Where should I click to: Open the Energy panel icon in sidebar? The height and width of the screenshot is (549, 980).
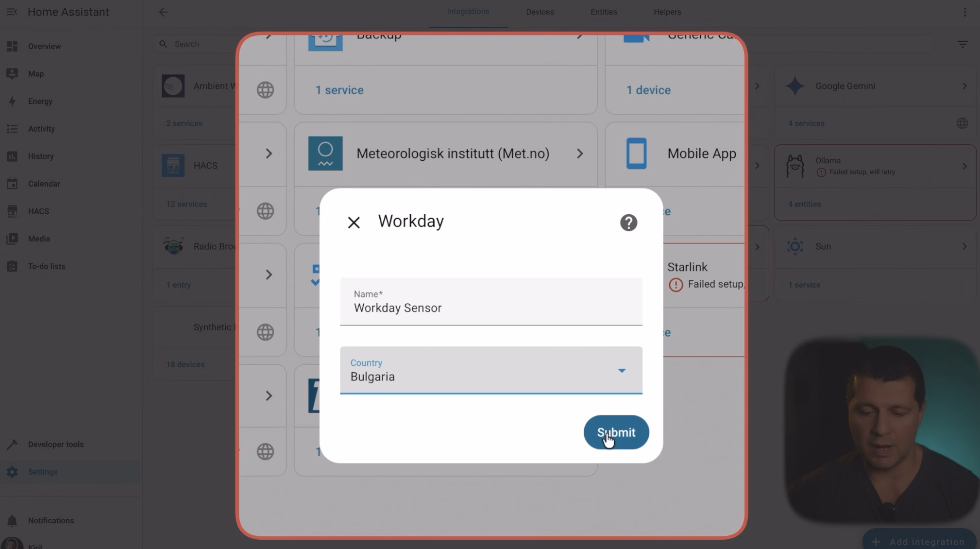click(13, 101)
